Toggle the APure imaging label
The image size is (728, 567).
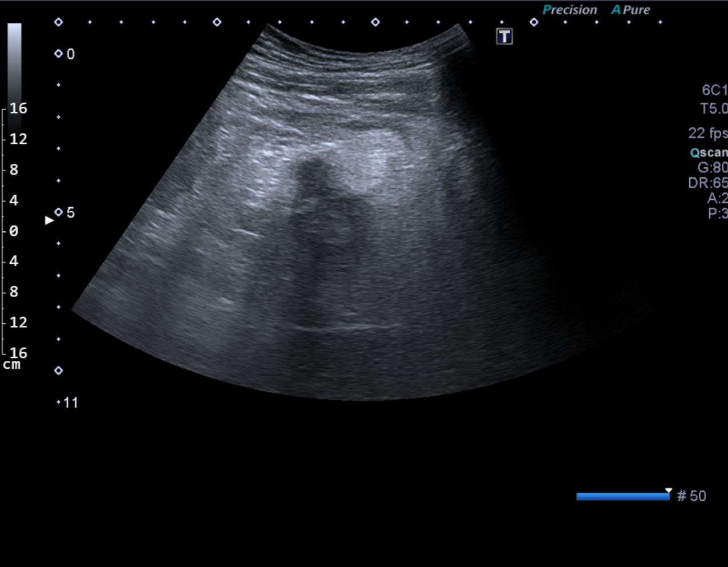pos(631,10)
